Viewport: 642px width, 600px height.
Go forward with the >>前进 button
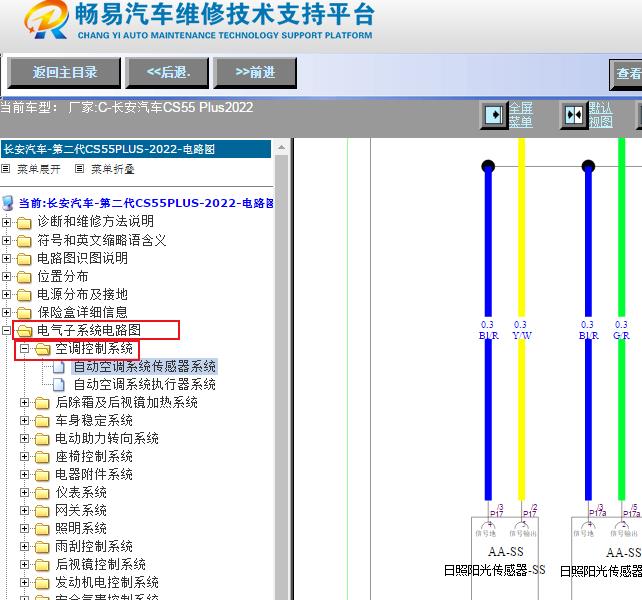click(255, 73)
